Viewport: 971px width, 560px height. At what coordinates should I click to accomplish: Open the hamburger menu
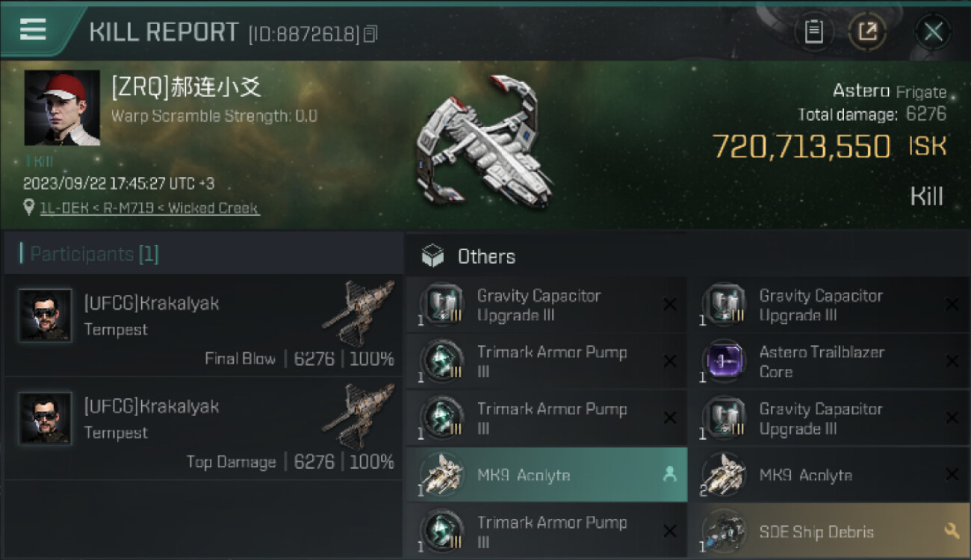coord(33,30)
